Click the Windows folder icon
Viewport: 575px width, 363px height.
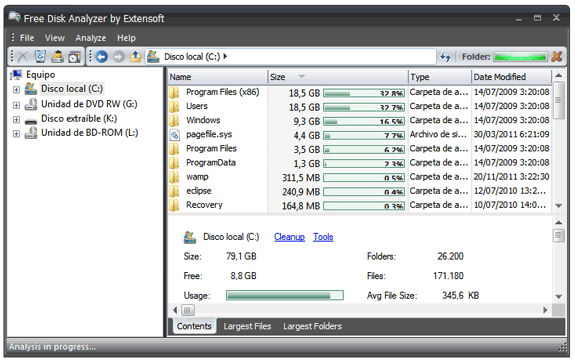[175, 121]
